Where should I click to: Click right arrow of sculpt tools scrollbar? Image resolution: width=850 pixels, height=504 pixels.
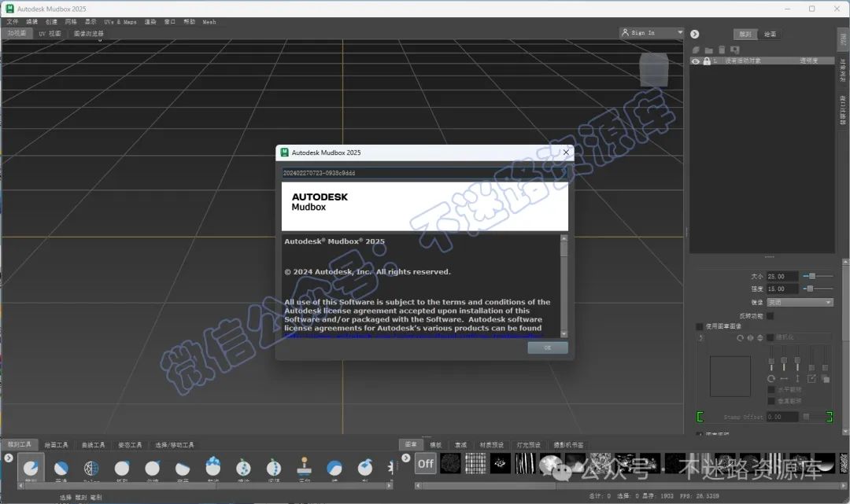pyautogui.click(x=389, y=486)
